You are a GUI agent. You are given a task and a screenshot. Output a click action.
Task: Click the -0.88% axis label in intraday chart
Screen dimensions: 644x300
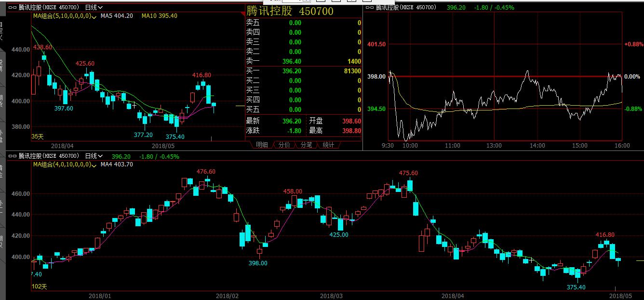(634, 109)
